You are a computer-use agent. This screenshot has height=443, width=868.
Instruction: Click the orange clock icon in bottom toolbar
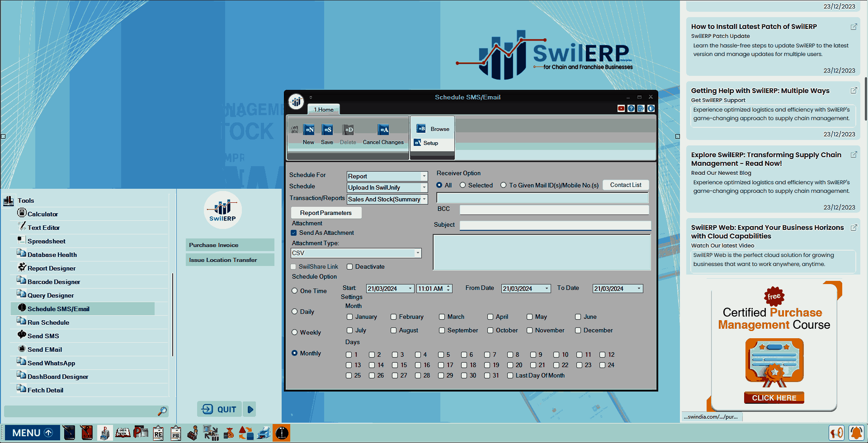[281, 433]
